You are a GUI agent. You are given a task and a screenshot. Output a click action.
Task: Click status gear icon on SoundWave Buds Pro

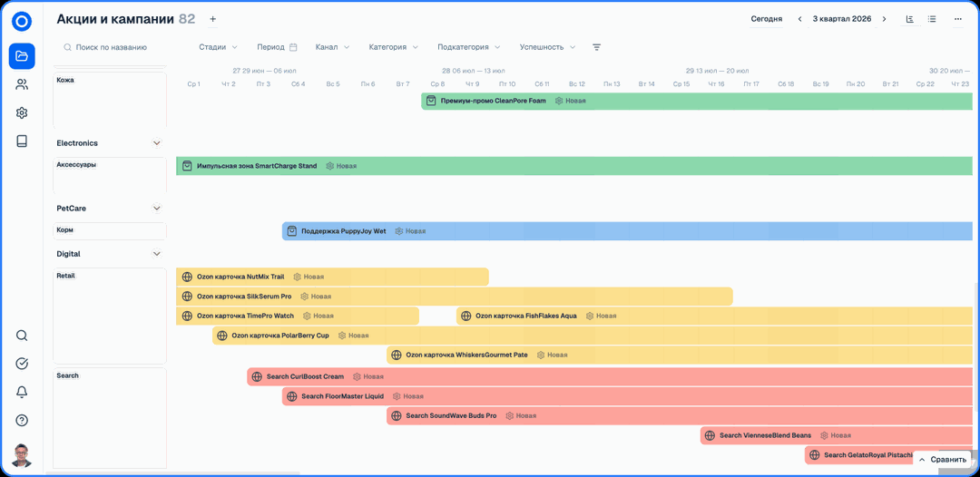509,416
